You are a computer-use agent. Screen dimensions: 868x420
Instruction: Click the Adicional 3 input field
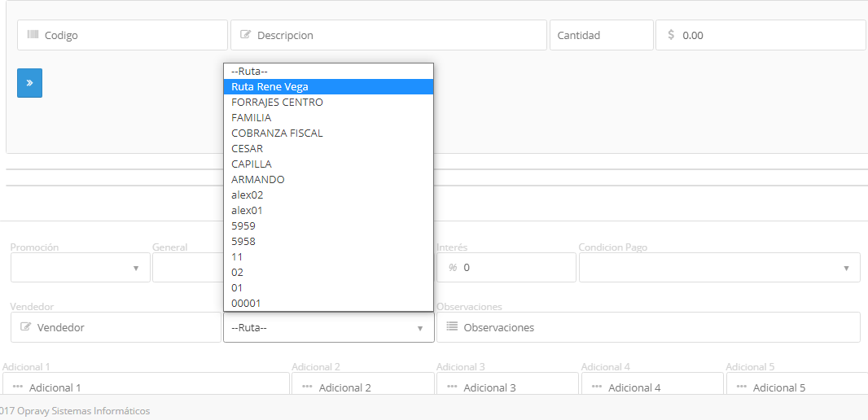(x=507, y=383)
